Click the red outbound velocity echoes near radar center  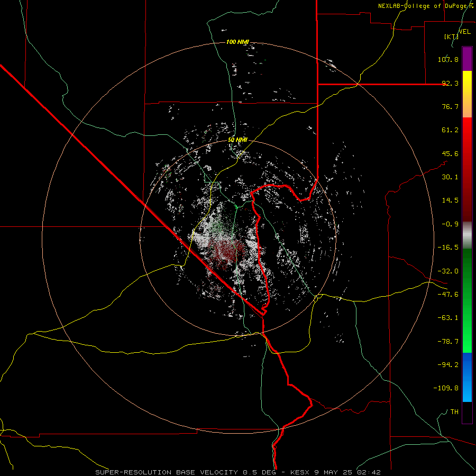coord(227,251)
